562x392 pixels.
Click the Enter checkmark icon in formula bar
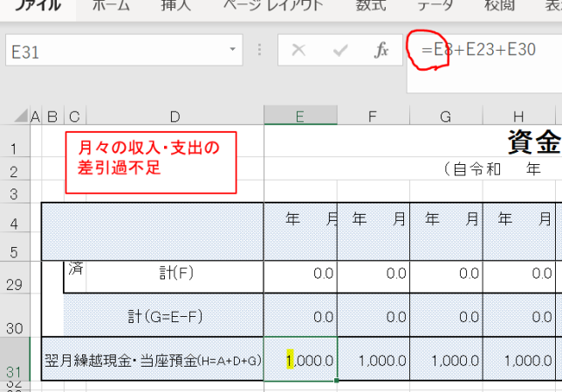point(340,51)
